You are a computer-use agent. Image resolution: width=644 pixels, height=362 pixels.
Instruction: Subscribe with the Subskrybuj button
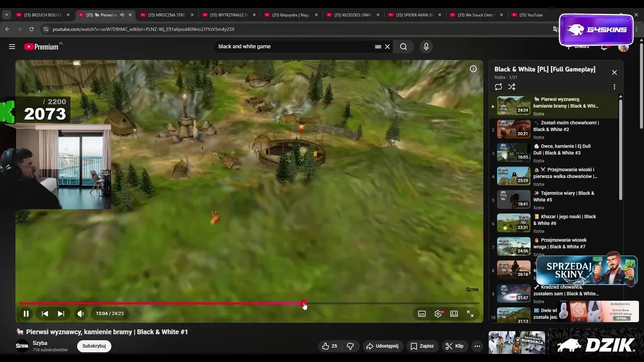point(94,346)
